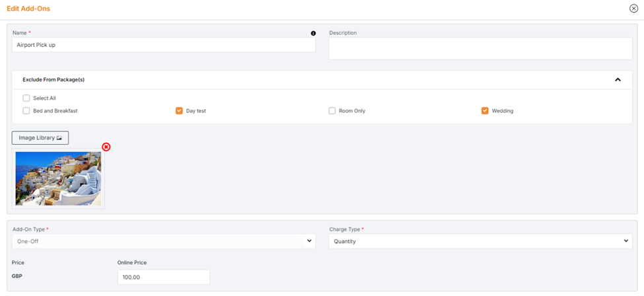Screen dimensions: 644x296
Task: Check the Room Only checkbox
Action: [x=332, y=110]
